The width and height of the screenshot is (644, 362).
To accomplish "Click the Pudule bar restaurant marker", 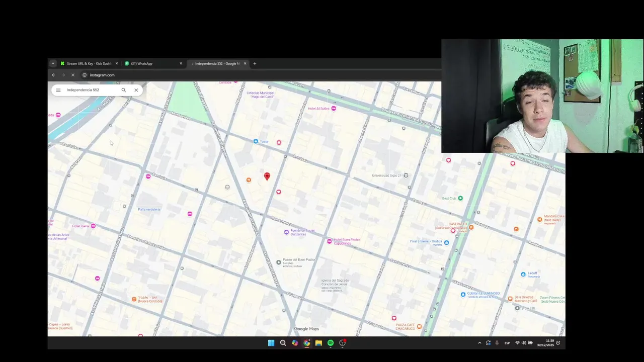I will [134, 299].
